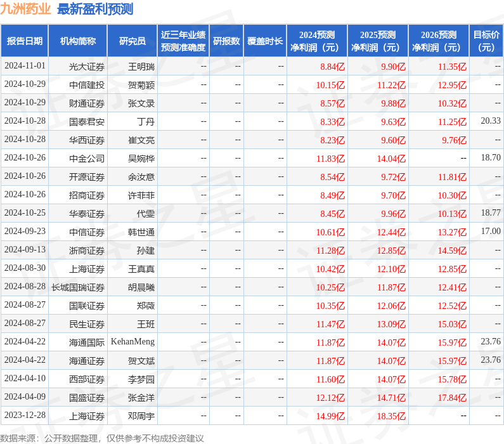Screen dimensions: 504x444
Task: Select the 研究员 column header
Action: (132, 41)
